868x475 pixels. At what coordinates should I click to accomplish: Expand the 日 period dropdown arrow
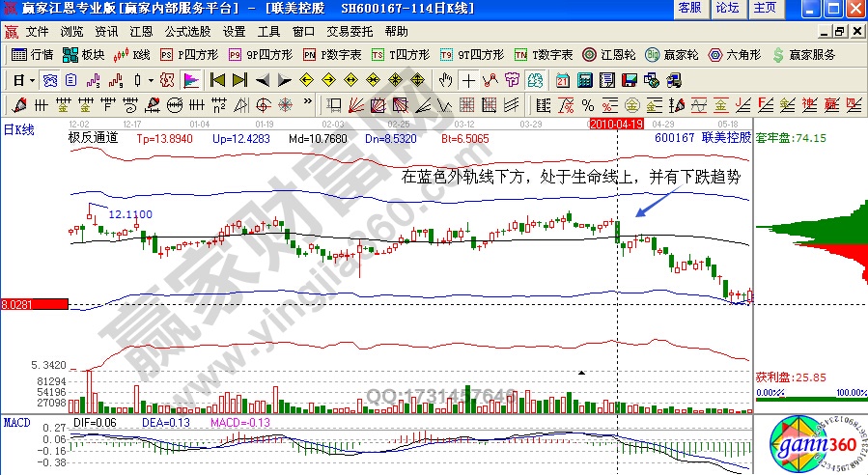coord(32,81)
